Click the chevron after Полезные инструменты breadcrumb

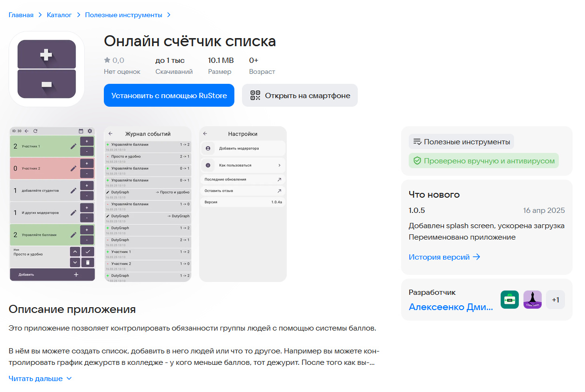pyautogui.click(x=169, y=15)
